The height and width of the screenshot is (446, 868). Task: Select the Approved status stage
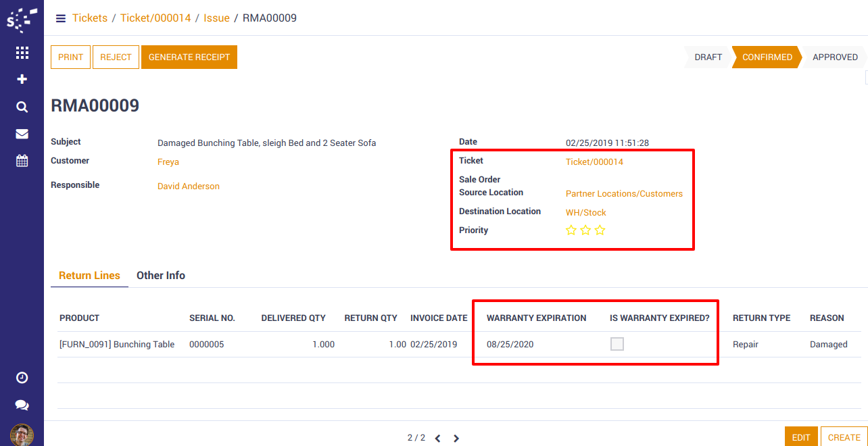click(835, 57)
